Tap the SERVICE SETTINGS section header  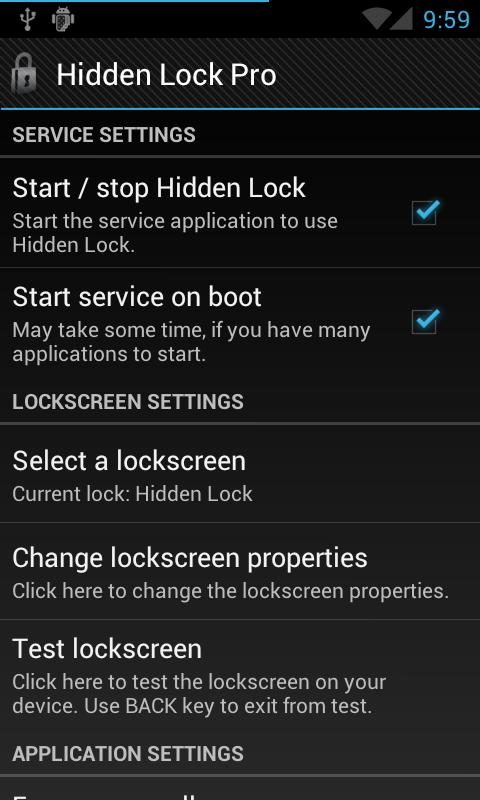click(104, 135)
